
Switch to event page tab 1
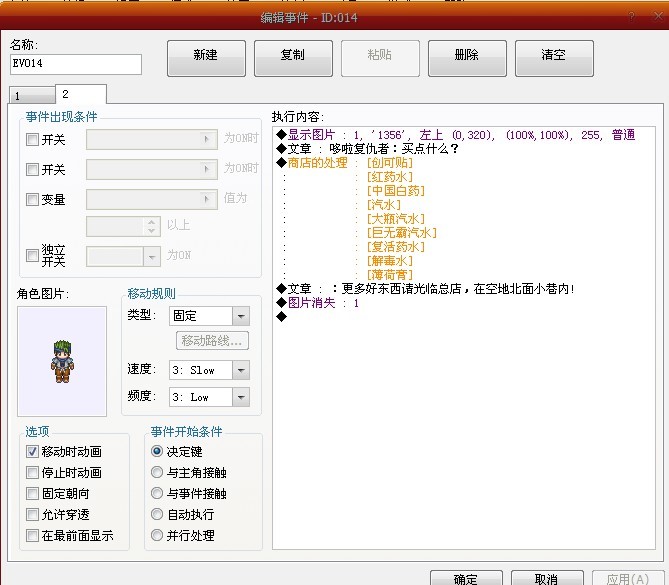(32, 95)
